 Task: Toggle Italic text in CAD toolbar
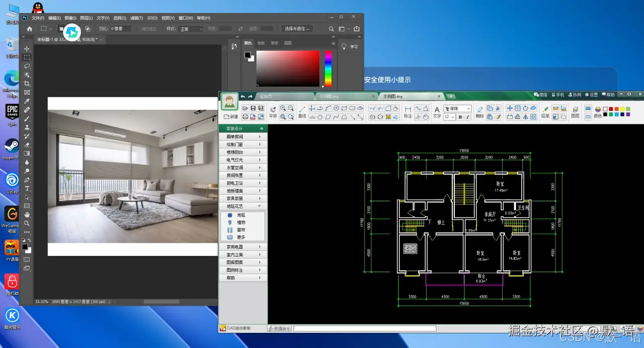[468, 117]
